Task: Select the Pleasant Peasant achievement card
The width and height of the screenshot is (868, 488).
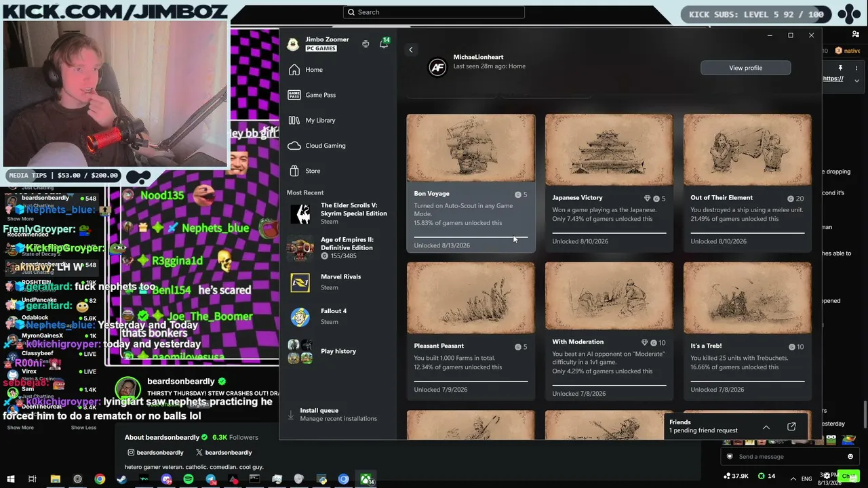Action: point(471,331)
